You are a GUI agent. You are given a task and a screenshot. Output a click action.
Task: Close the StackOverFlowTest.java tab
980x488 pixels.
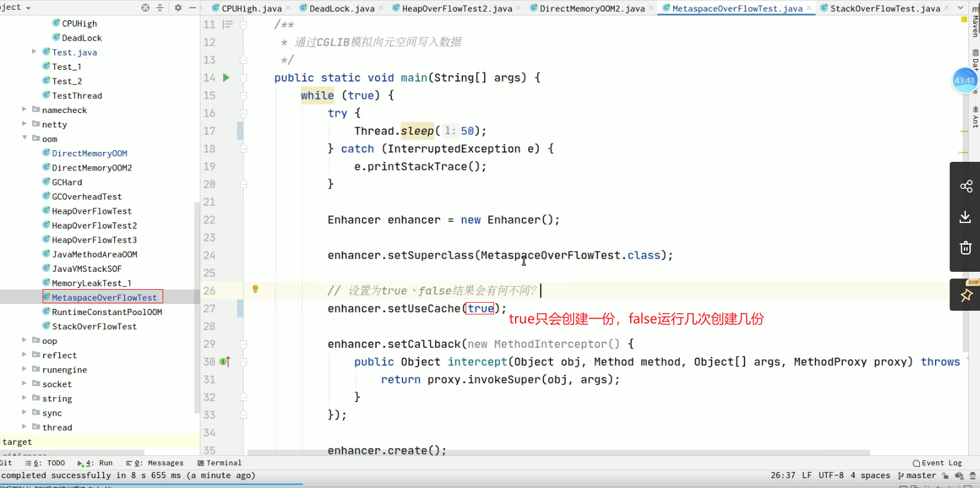click(947, 8)
